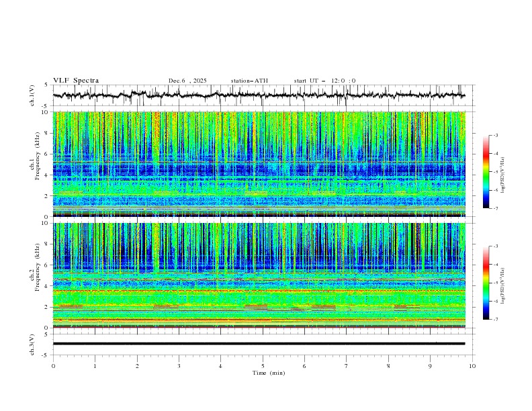
Task: Click the "10" tick on the time axis
Action: pyautogui.click(x=472, y=366)
